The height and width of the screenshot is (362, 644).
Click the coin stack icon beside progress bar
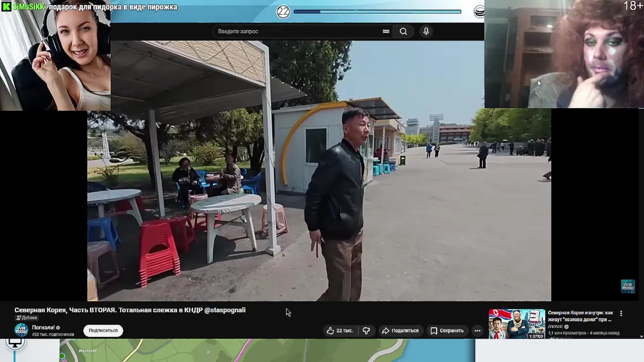tap(479, 12)
